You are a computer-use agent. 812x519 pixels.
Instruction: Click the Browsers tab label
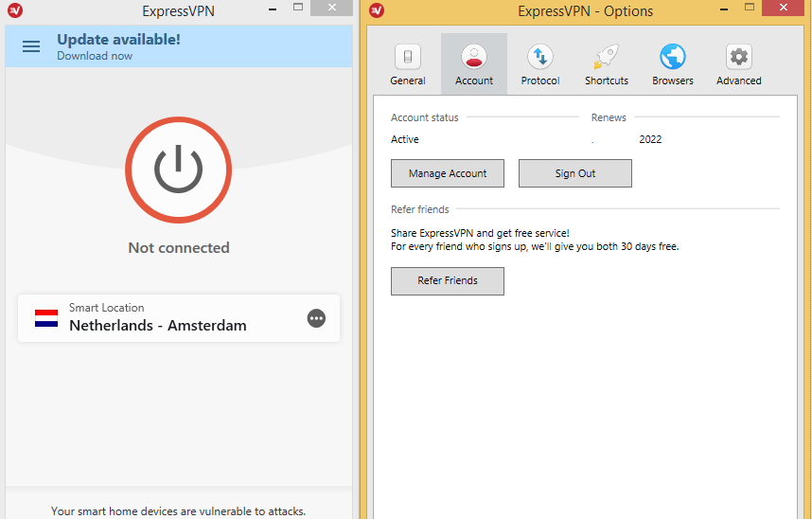pos(673,81)
